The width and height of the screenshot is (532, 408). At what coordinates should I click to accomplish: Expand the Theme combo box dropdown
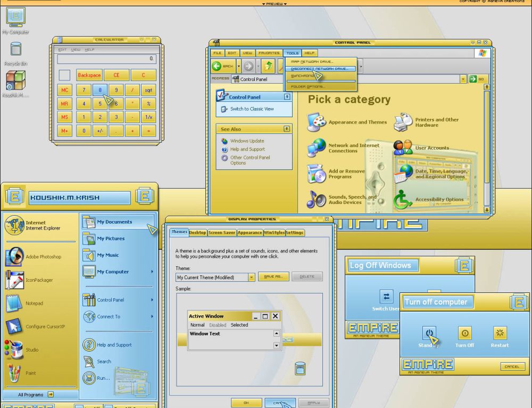tap(252, 277)
